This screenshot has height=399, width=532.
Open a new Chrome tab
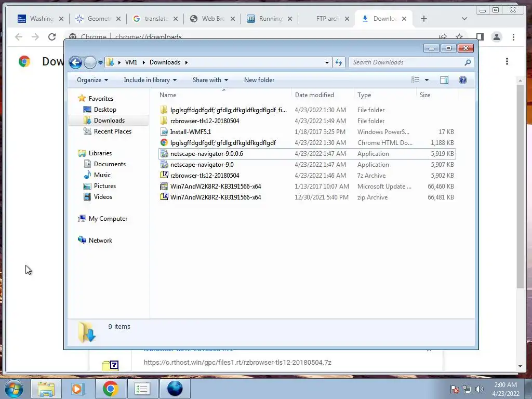click(x=424, y=19)
